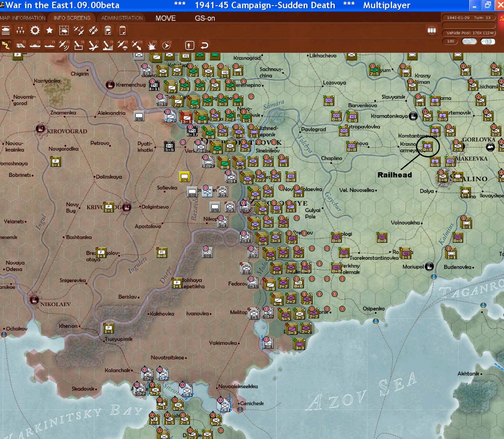Viewport: 504px width, 439px height.
Task: Click the Soviet hammer and sickle flag
Action: 501,18
